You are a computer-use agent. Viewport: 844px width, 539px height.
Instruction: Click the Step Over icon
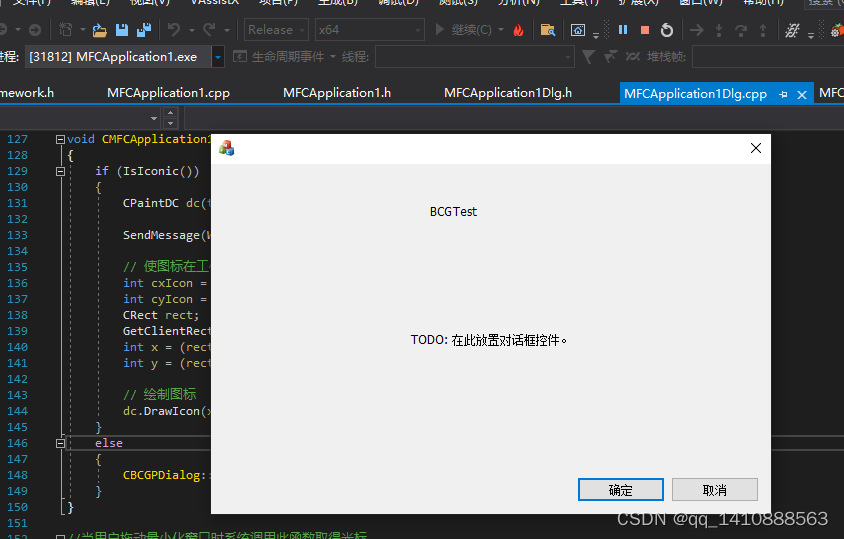click(741, 30)
